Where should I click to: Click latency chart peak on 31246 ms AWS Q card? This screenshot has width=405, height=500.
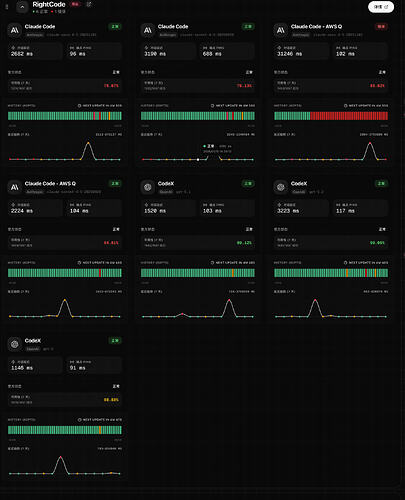370,143
